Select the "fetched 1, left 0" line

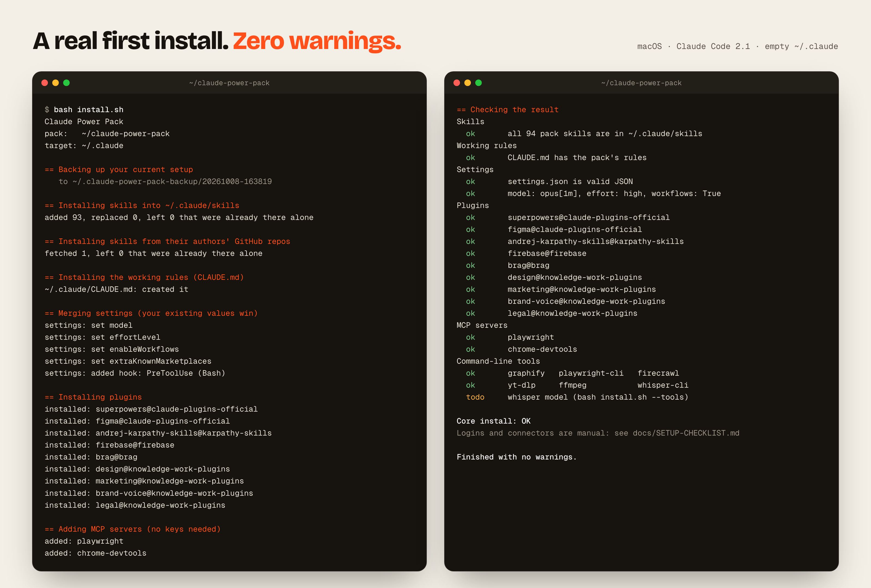click(x=154, y=254)
